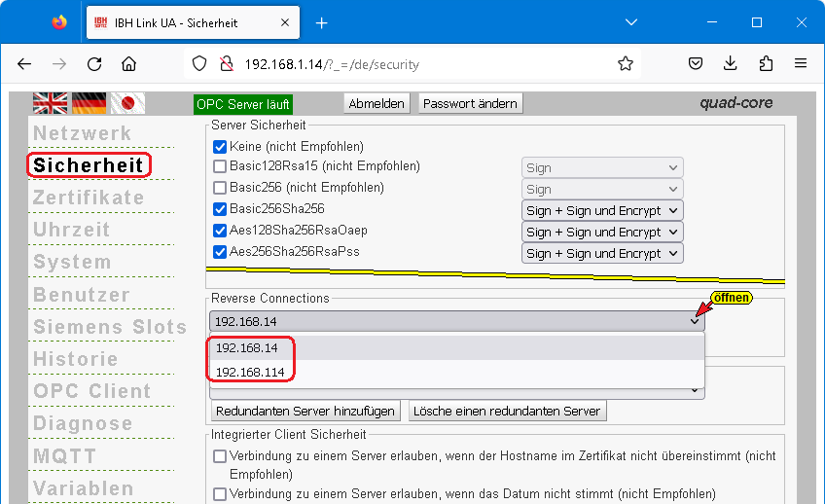This screenshot has height=504, width=825.
Task: Toggle the Basic256Sha256 checkbox
Action: [x=220, y=209]
